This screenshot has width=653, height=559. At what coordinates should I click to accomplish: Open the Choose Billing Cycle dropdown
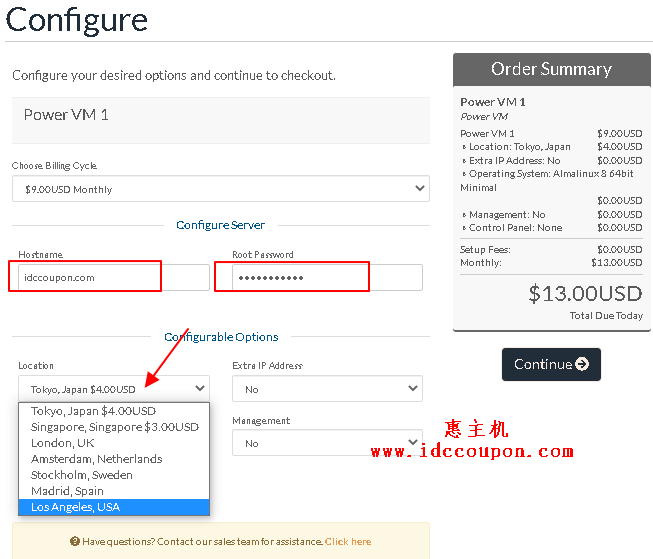[x=221, y=189]
